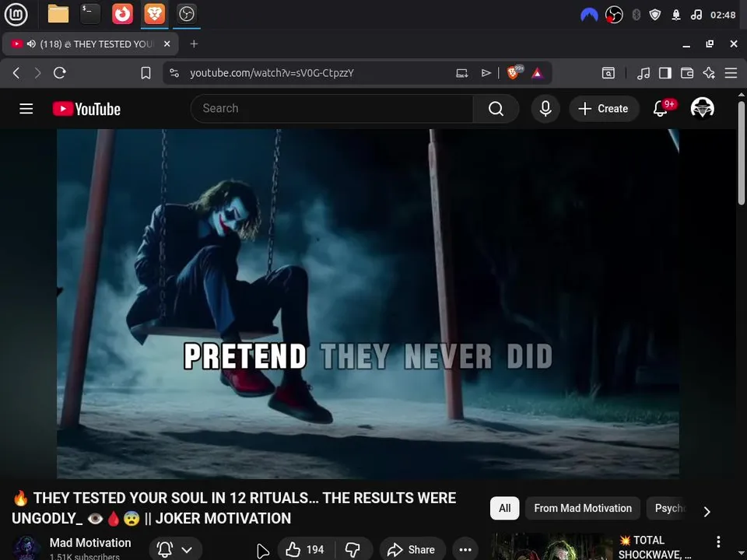This screenshot has height=560, width=747.
Task: Open the Linux Mint start menu
Action: 16,14
